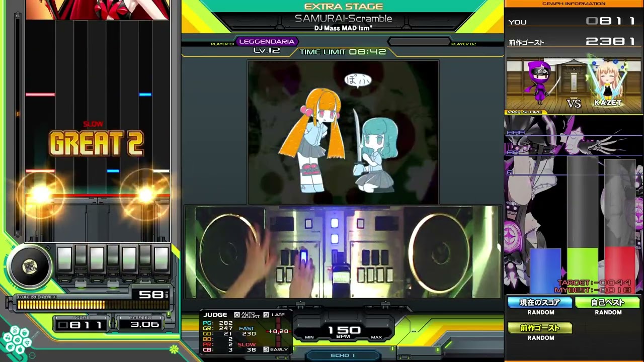The image size is (644, 362).
Task: Click the GR: 247 judge row
Action: click(x=218, y=328)
